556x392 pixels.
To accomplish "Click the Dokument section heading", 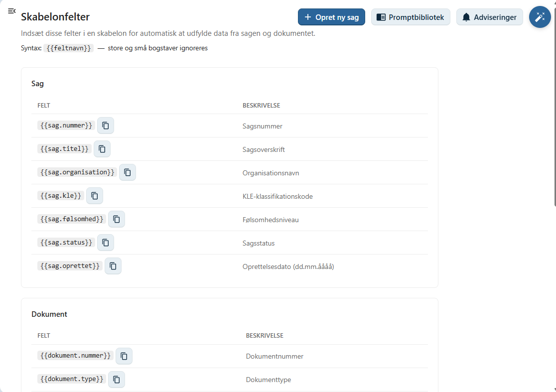I will tap(49, 314).
